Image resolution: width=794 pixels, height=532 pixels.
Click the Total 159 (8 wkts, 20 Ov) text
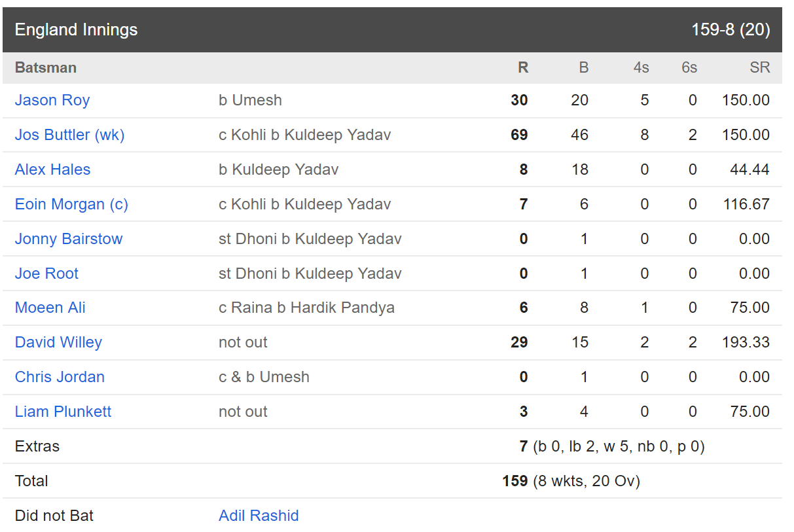[x=571, y=481]
